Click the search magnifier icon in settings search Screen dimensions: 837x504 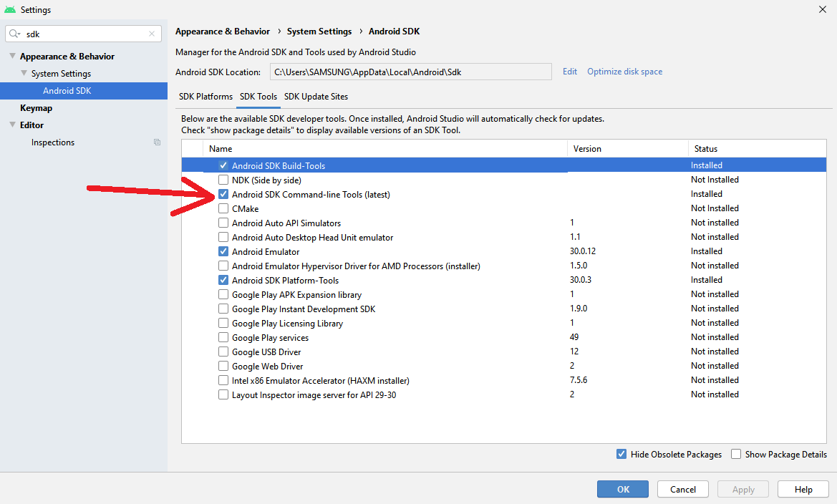click(x=14, y=34)
